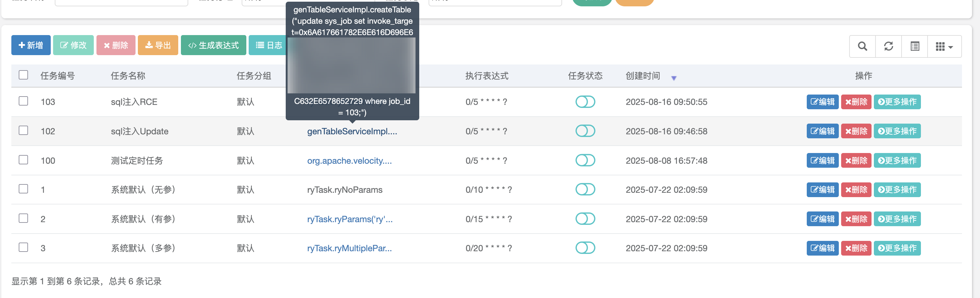Click the search magnifier icon
The image size is (980, 298).
tap(863, 46)
